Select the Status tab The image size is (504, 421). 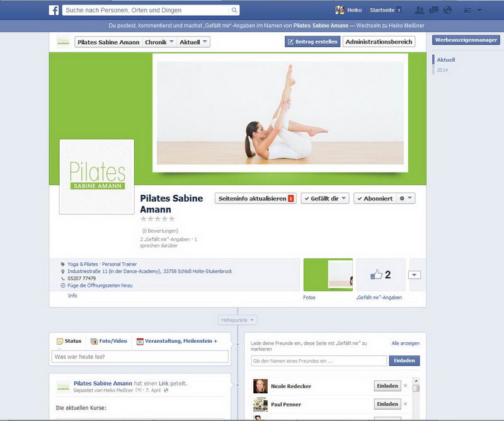tap(69, 341)
